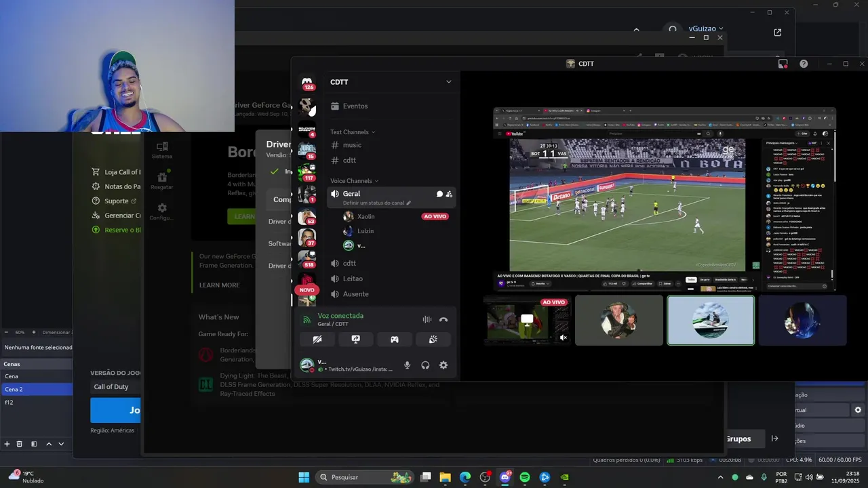Select user Xaolin in voice channel
Viewport: 868px width, 488px height.
pyautogui.click(x=366, y=216)
